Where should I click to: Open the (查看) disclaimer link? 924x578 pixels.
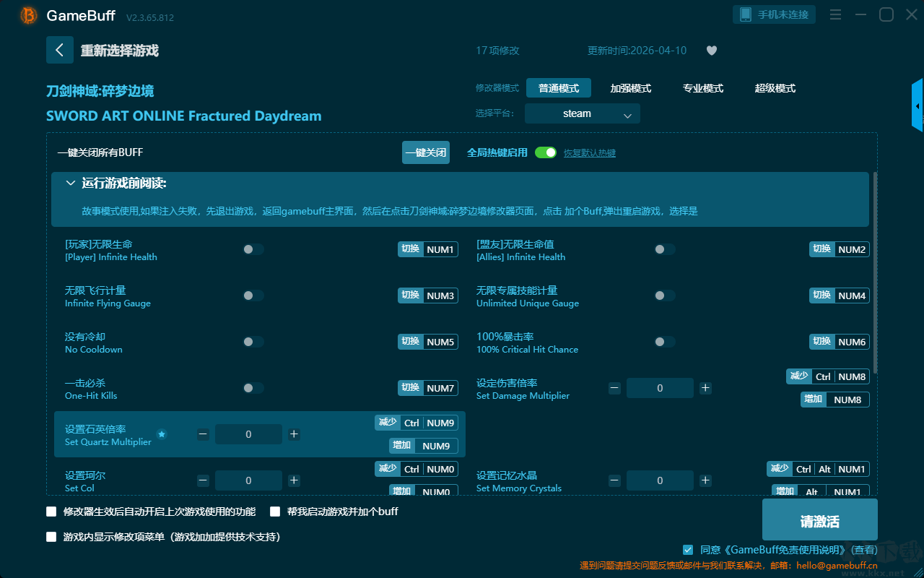tap(863, 550)
